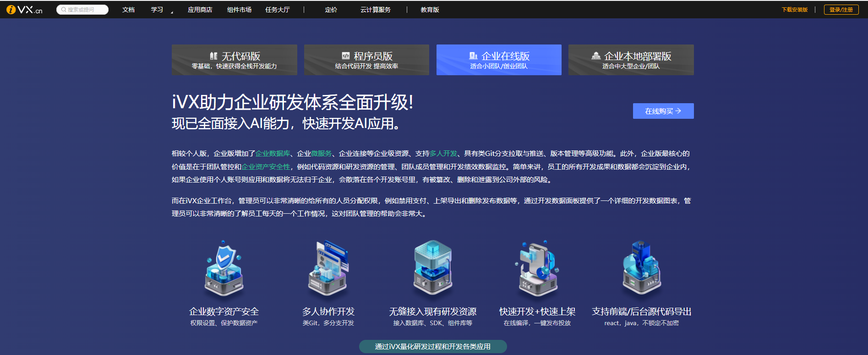
Task: Click the code icon on 程序员版 tab
Action: [346, 56]
